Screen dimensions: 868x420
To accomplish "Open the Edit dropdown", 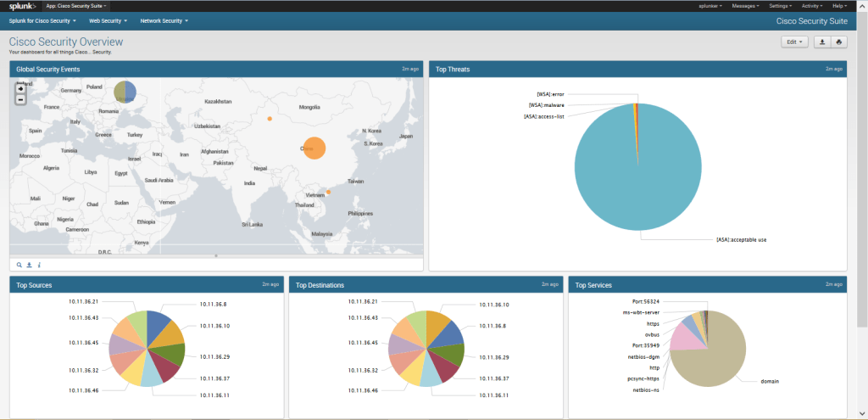I will click(x=795, y=42).
